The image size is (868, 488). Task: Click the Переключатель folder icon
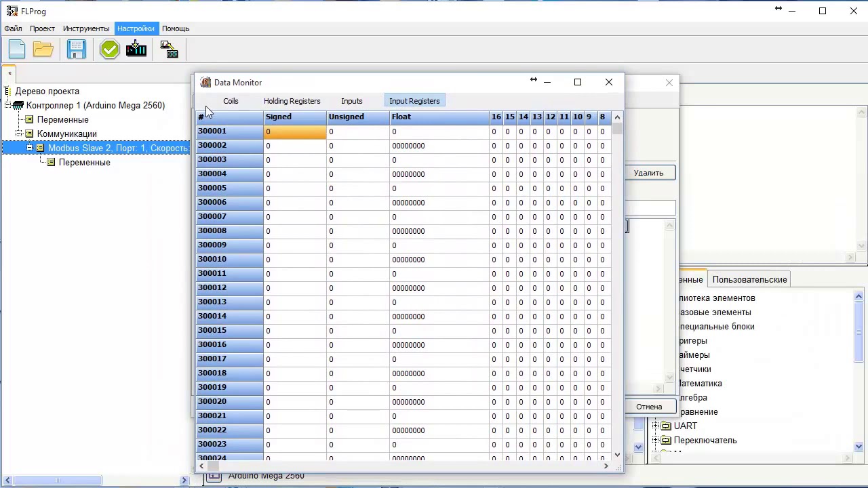tap(666, 441)
